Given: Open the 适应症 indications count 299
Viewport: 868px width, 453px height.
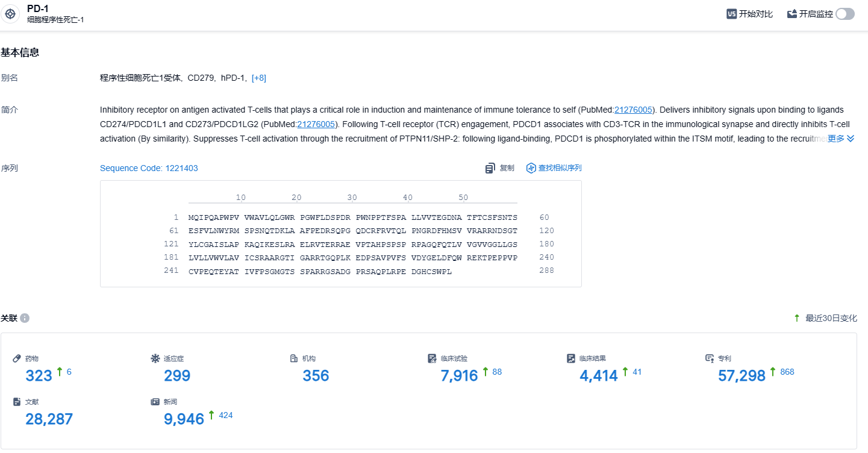Looking at the screenshot, I should click(177, 376).
